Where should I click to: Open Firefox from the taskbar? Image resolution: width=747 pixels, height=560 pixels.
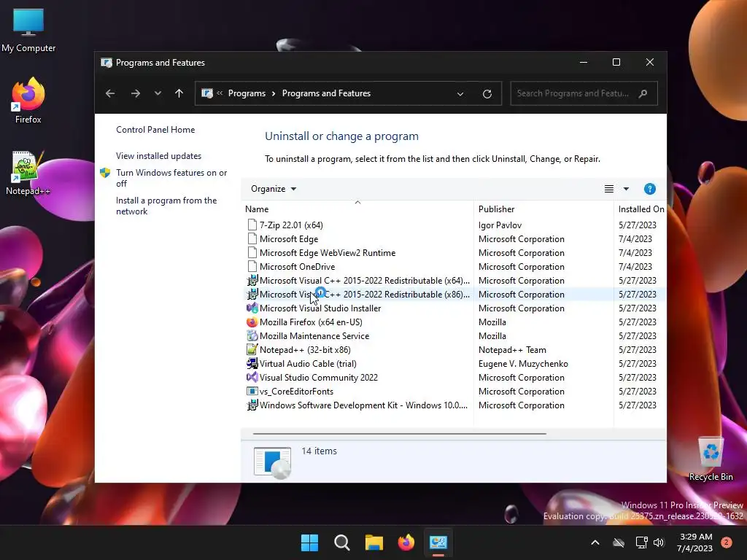[406, 542]
